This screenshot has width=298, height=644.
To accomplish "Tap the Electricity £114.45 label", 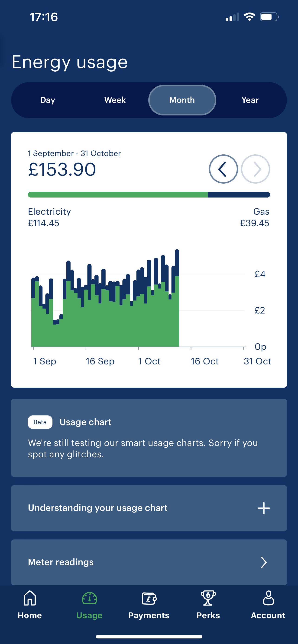I will (49, 217).
